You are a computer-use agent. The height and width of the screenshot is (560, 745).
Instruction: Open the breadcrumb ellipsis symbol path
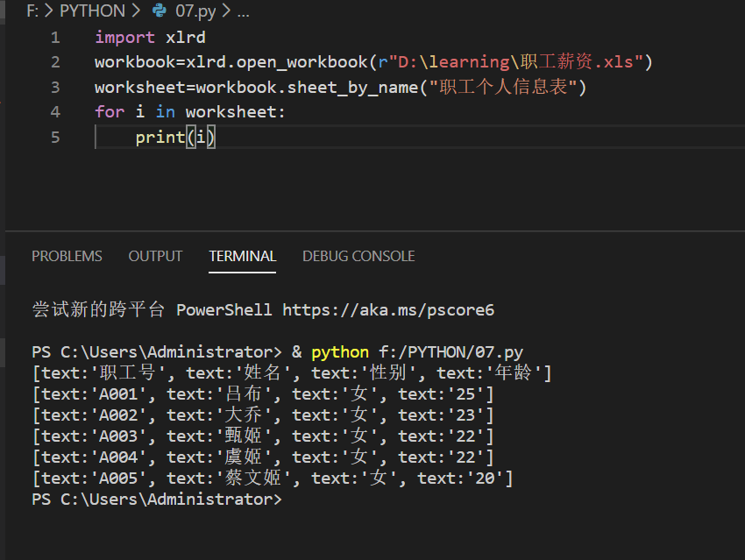[x=244, y=12]
